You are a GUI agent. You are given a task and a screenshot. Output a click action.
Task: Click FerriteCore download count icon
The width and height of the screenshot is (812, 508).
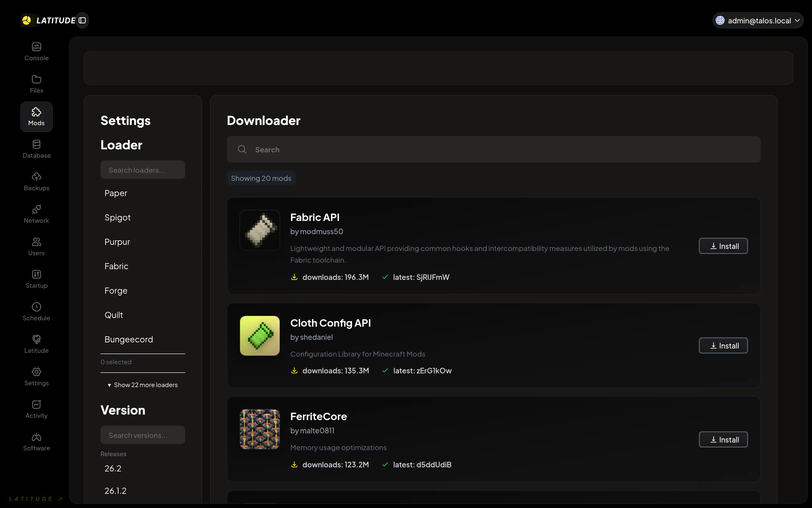(294, 465)
